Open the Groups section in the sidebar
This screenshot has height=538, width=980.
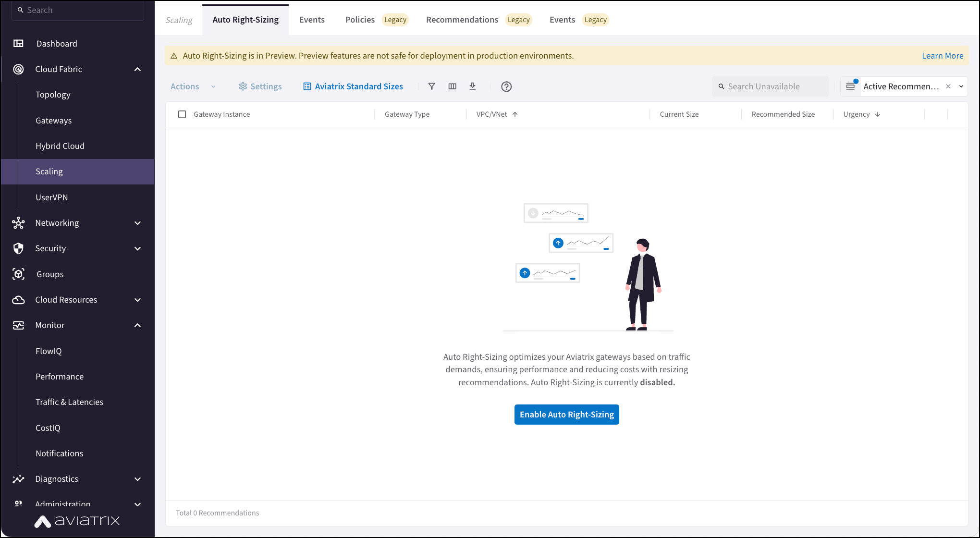49,274
